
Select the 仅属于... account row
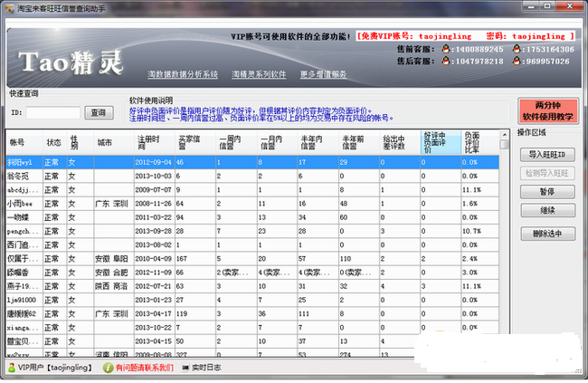coord(252,259)
